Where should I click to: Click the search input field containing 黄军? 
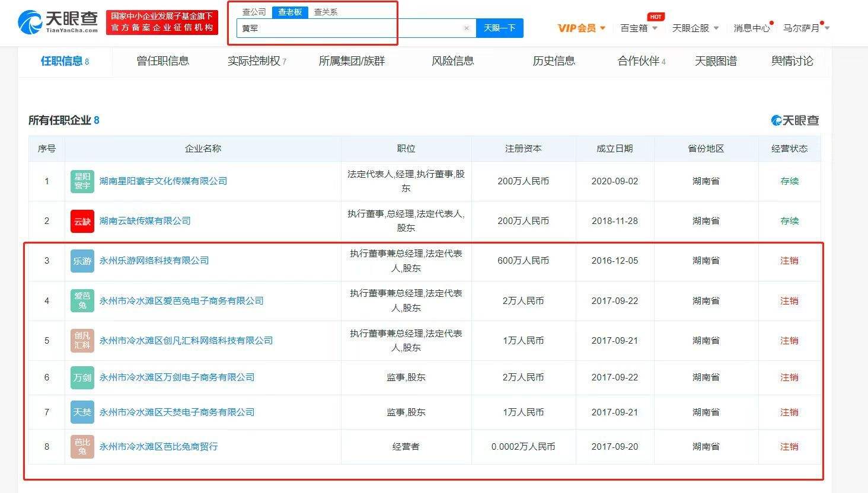(350, 28)
